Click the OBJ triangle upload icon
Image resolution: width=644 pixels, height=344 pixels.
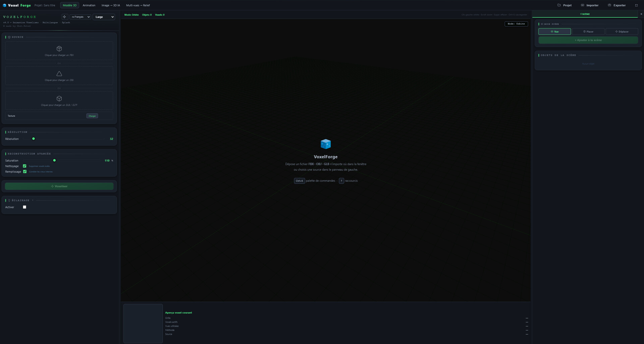pos(59,74)
